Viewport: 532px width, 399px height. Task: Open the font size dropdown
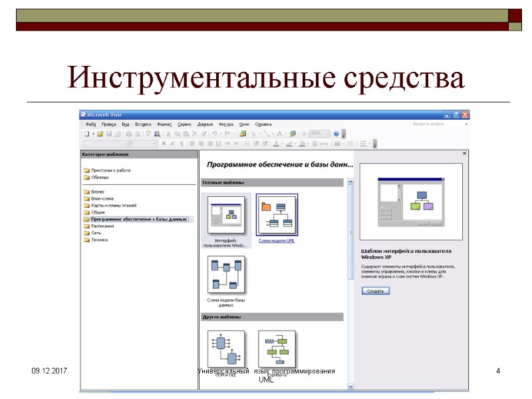pos(155,142)
